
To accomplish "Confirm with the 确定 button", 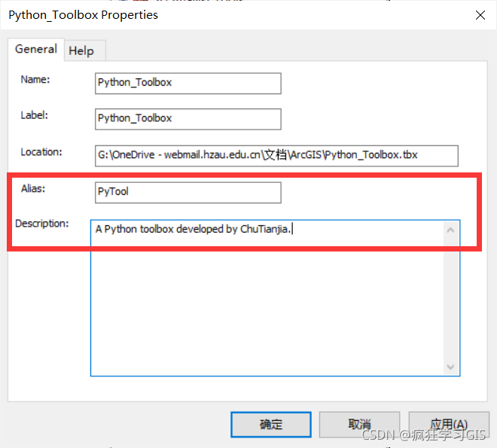I will point(271,424).
